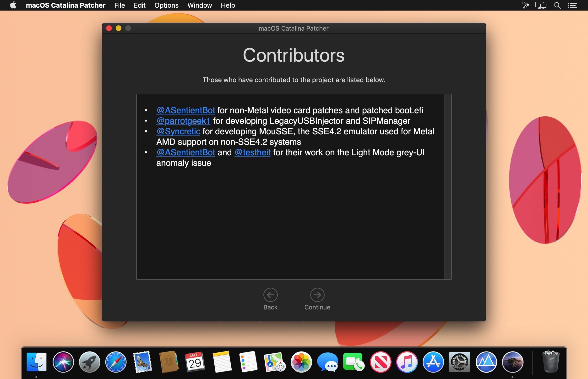Open the @testheit link
The width and height of the screenshot is (588, 379).
252,152
